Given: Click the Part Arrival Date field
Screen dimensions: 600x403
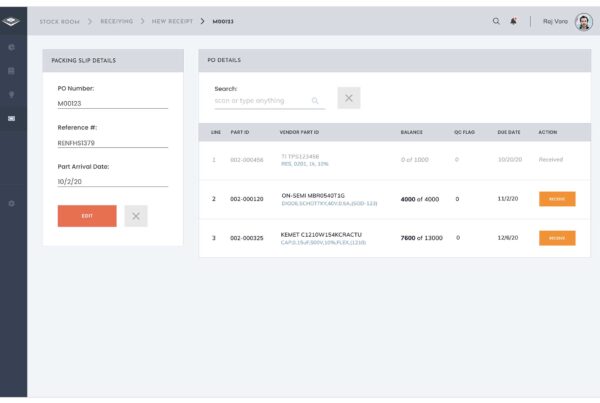Looking at the screenshot, I should point(112,181).
